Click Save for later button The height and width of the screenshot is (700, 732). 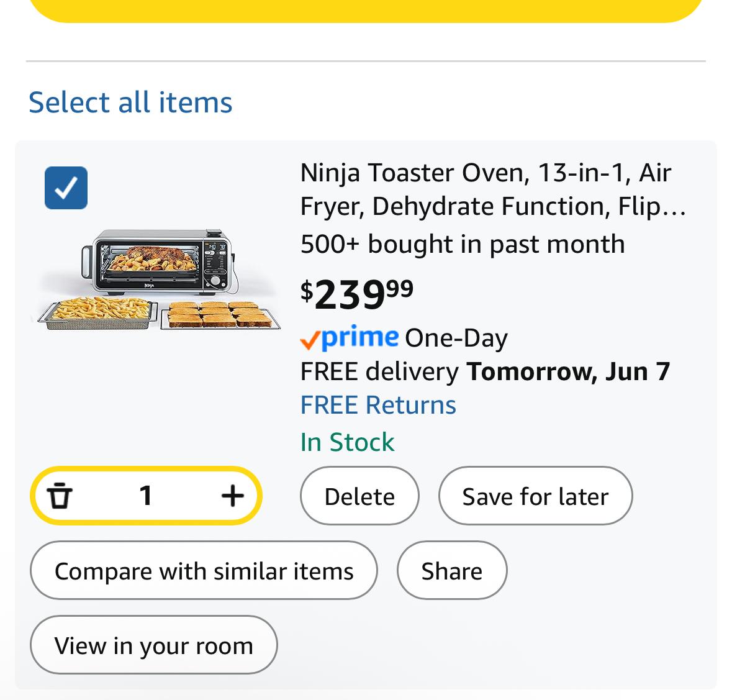click(x=535, y=496)
